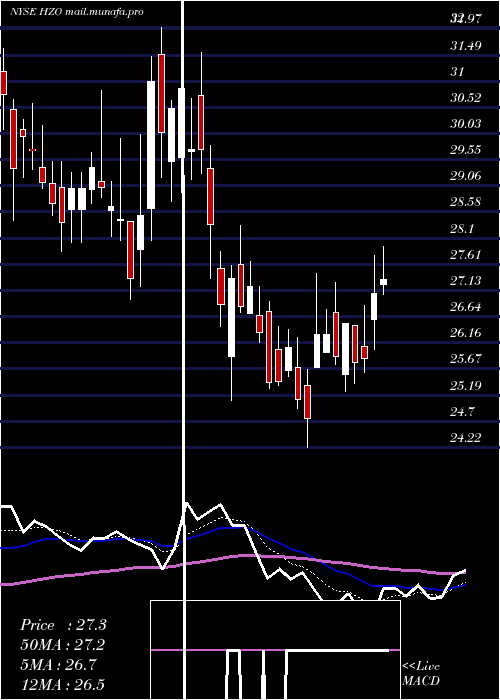Select the 25.19 price axis label

pyautogui.click(x=466, y=385)
